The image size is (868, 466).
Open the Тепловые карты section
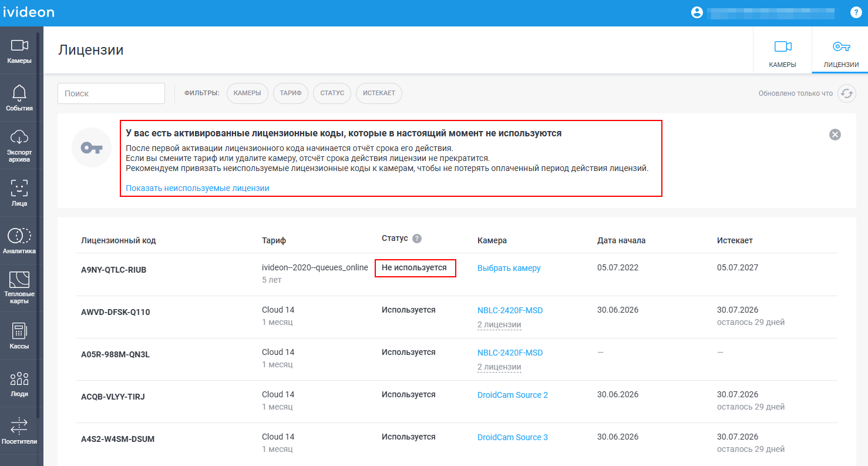[x=19, y=289]
